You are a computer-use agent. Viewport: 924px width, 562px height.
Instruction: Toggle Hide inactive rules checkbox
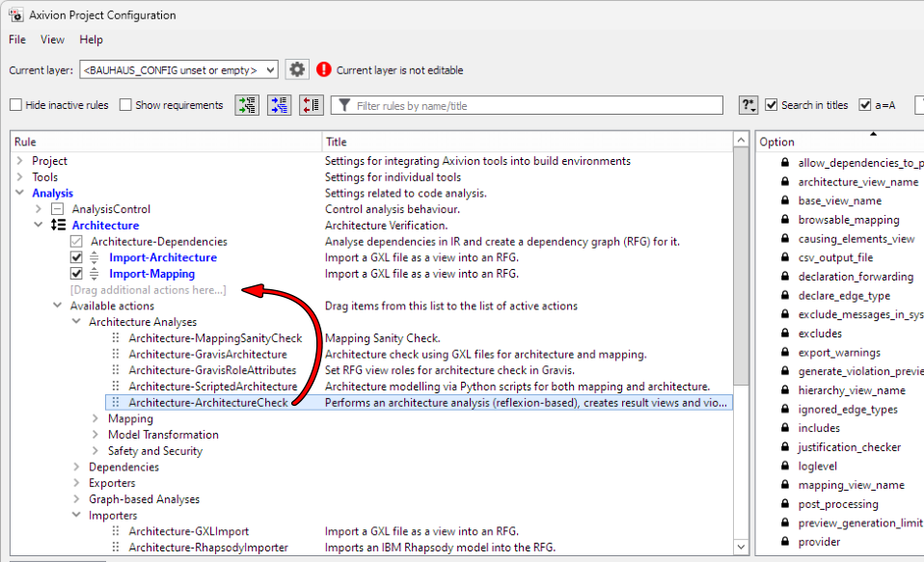click(15, 105)
